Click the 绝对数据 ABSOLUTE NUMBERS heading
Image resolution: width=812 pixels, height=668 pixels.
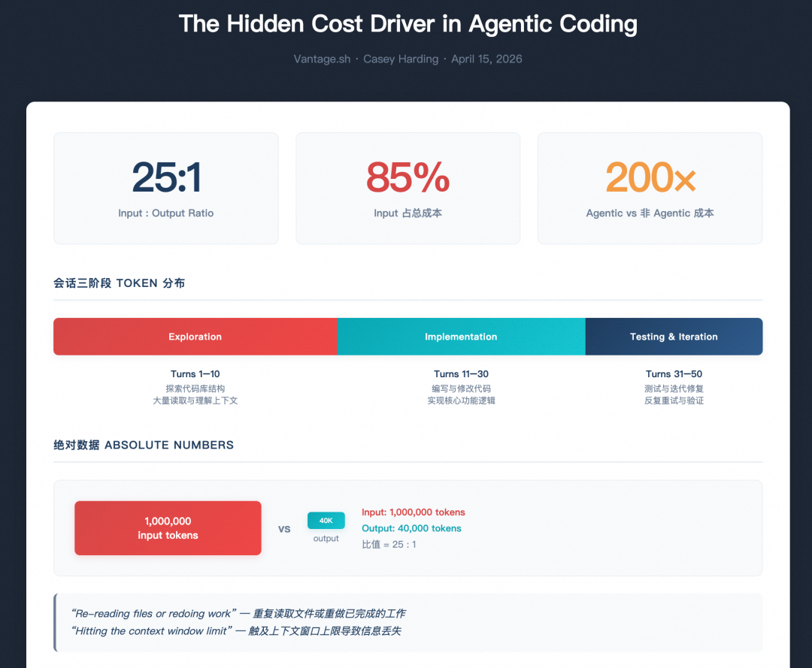click(x=144, y=445)
